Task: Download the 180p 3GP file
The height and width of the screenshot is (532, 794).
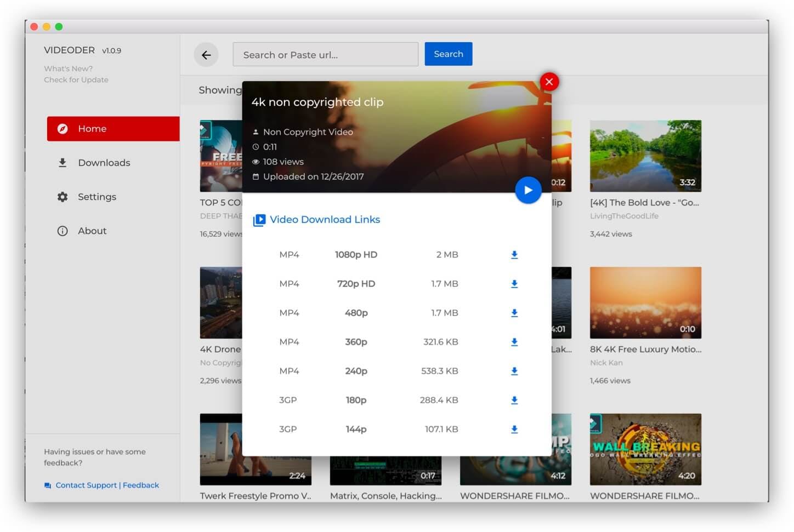Action: [x=514, y=400]
